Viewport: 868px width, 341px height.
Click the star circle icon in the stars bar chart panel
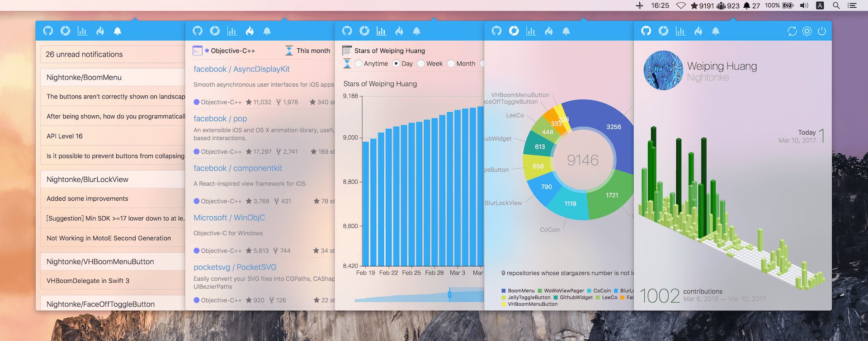[x=364, y=31]
